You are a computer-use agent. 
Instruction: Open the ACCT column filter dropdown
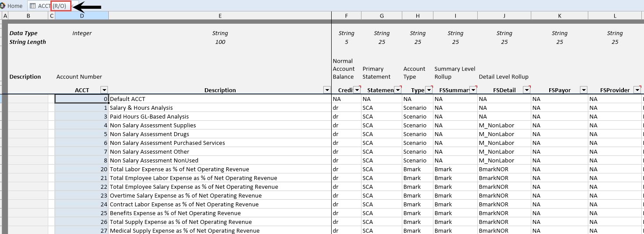click(104, 90)
